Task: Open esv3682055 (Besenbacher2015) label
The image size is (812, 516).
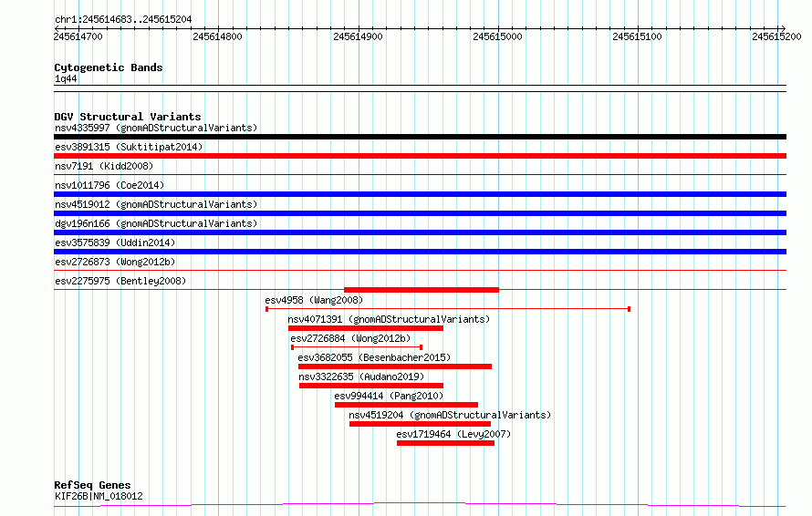Action: coord(374,357)
